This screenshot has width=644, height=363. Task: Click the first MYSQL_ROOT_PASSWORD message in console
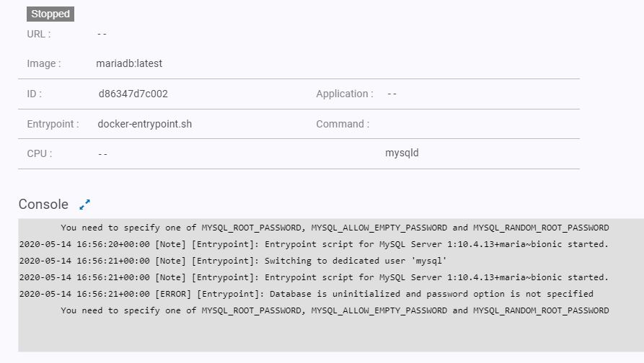click(335, 228)
